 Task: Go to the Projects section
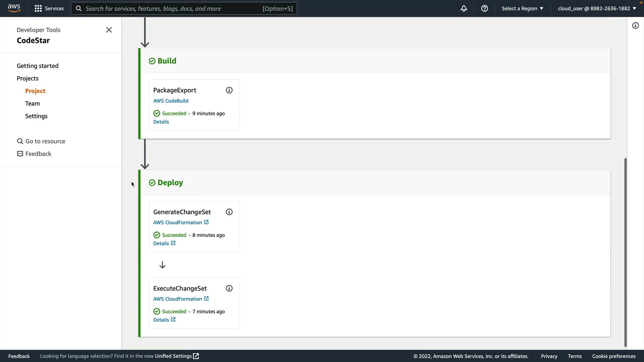28,78
